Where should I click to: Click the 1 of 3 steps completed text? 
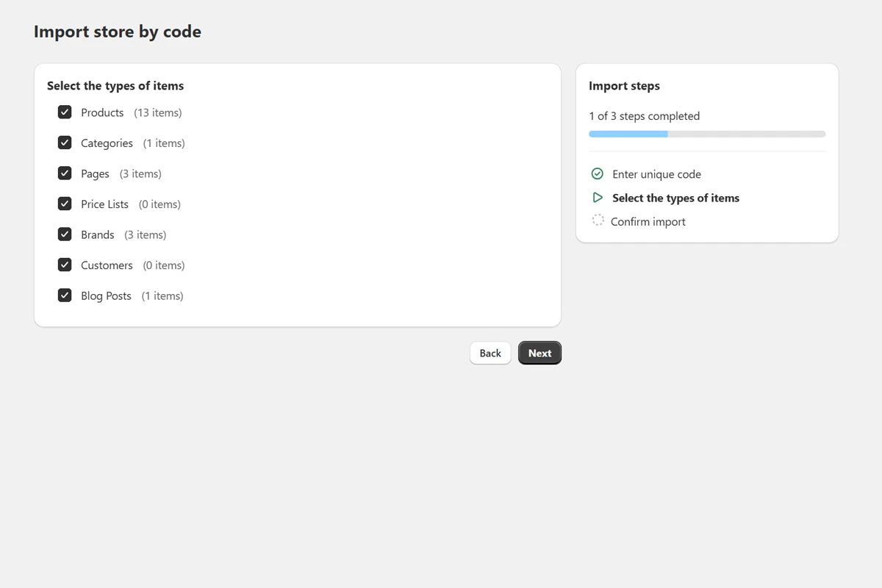(x=644, y=115)
